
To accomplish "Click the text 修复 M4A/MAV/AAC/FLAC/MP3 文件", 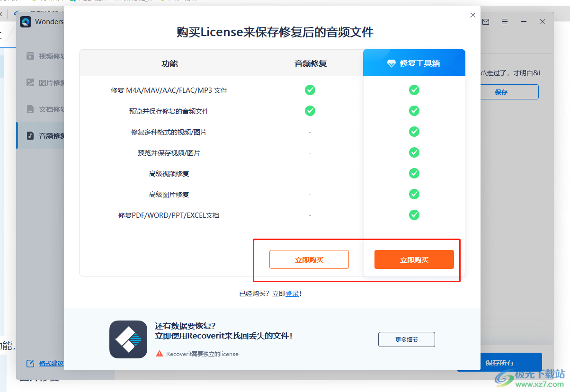I will click(169, 90).
